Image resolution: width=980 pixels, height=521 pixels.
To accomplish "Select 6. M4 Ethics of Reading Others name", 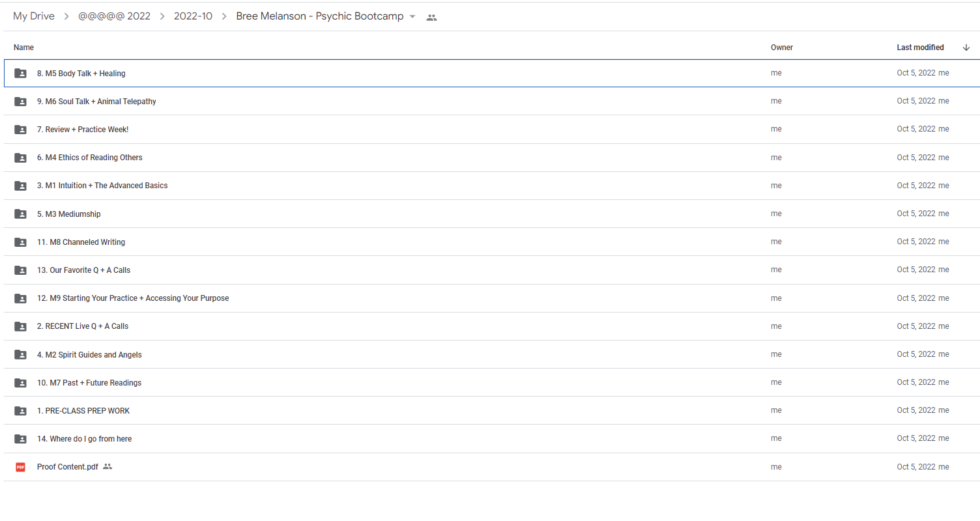I will pyautogui.click(x=90, y=158).
